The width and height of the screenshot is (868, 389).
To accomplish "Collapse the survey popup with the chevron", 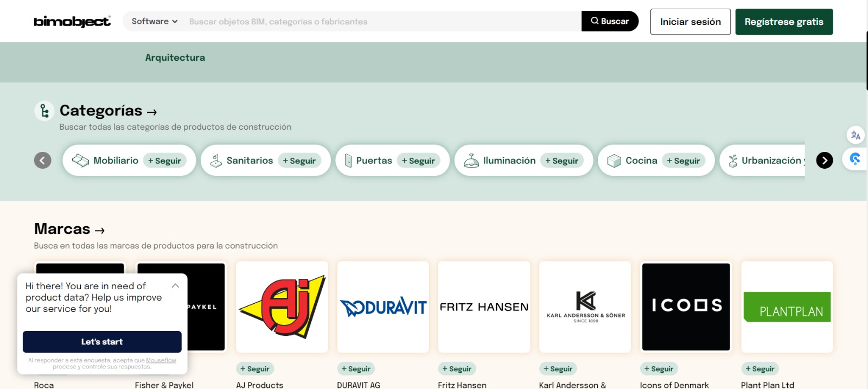I will click(x=175, y=286).
